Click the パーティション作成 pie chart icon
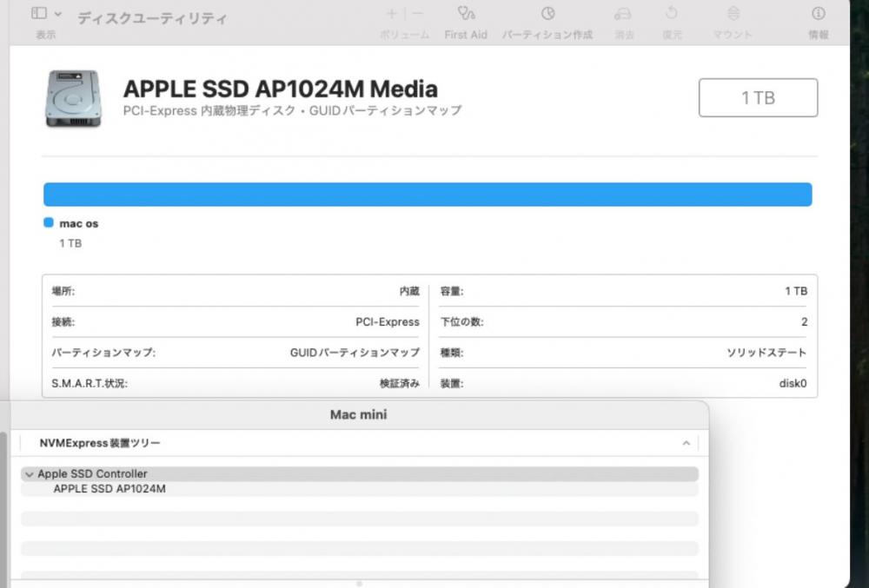Screen dimensions: 869x588 tap(547, 14)
